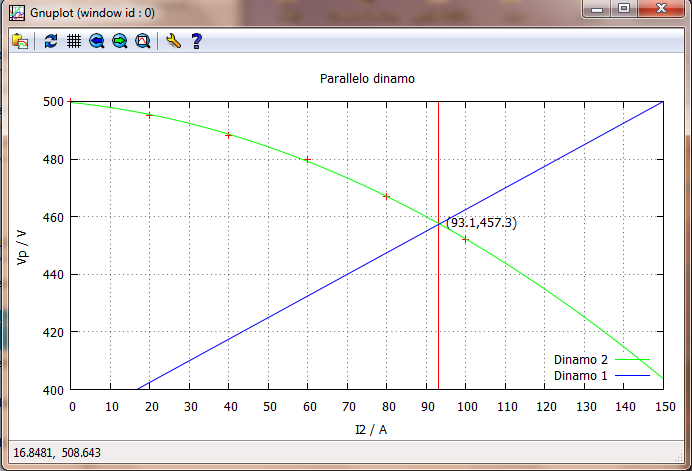Toggle visibility of Dinamo 2 legend entry
The width and height of the screenshot is (692, 471).
[581, 359]
